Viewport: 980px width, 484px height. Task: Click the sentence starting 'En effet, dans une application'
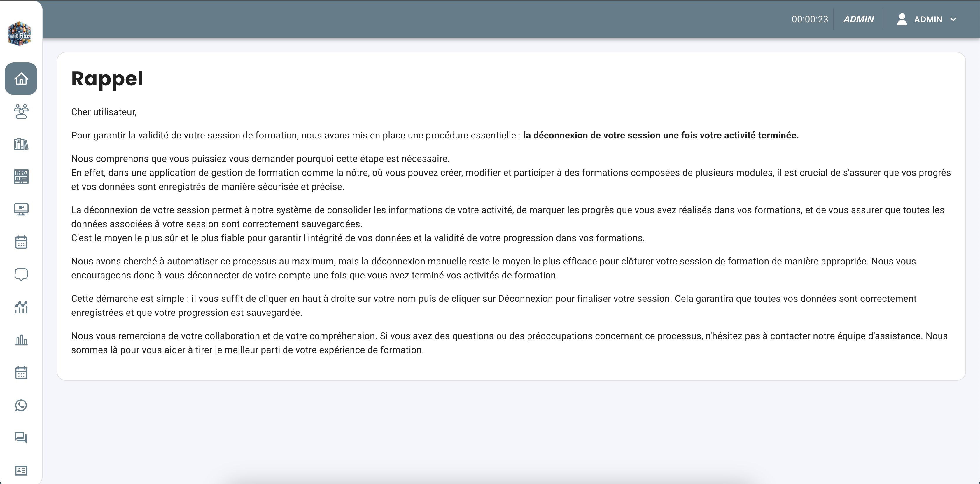pyautogui.click(x=511, y=179)
